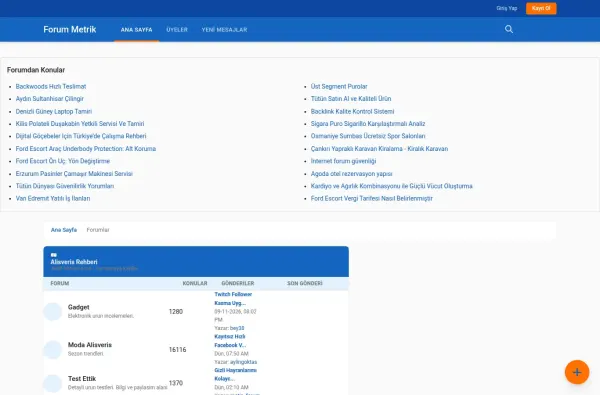
Task: Click the Son Gönderi column header
Action: (x=305, y=283)
